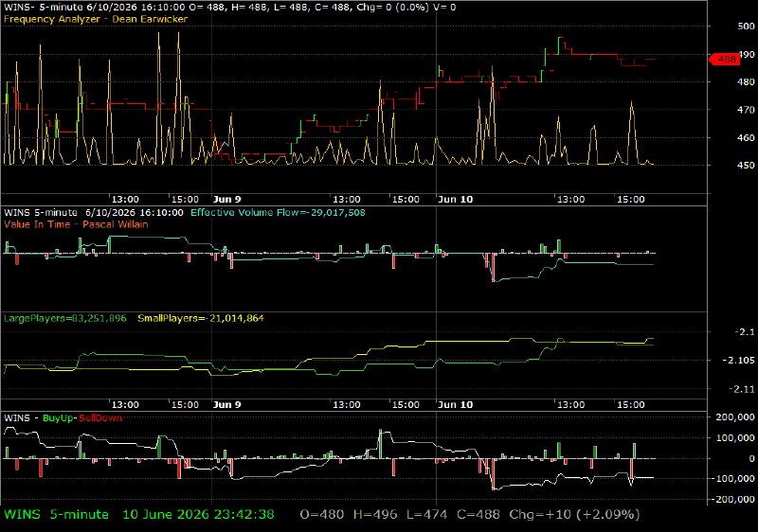The height and width of the screenshot is (532, 758).
Task: Click status bar '10 June 2026 23:42:38' timestamp
Action: point(198,515)
